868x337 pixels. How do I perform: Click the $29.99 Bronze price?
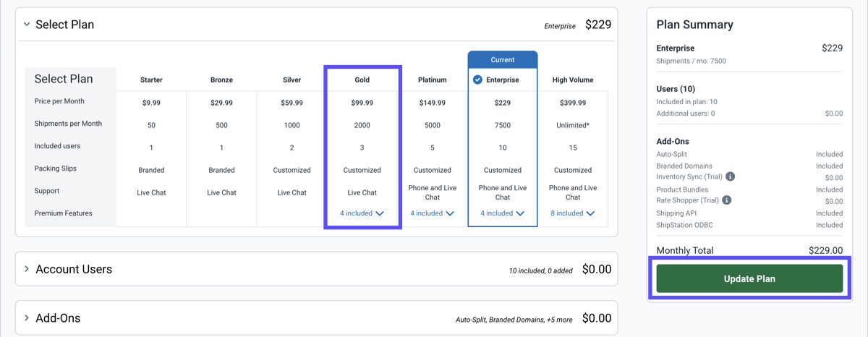click(221, 103)
